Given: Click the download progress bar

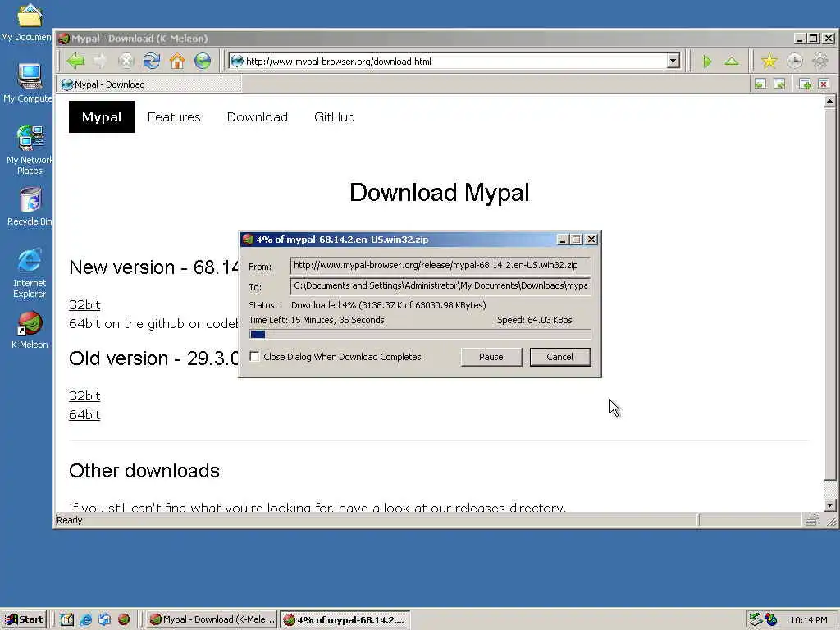Looking at the screenshot, I should (x=420, y=335).
